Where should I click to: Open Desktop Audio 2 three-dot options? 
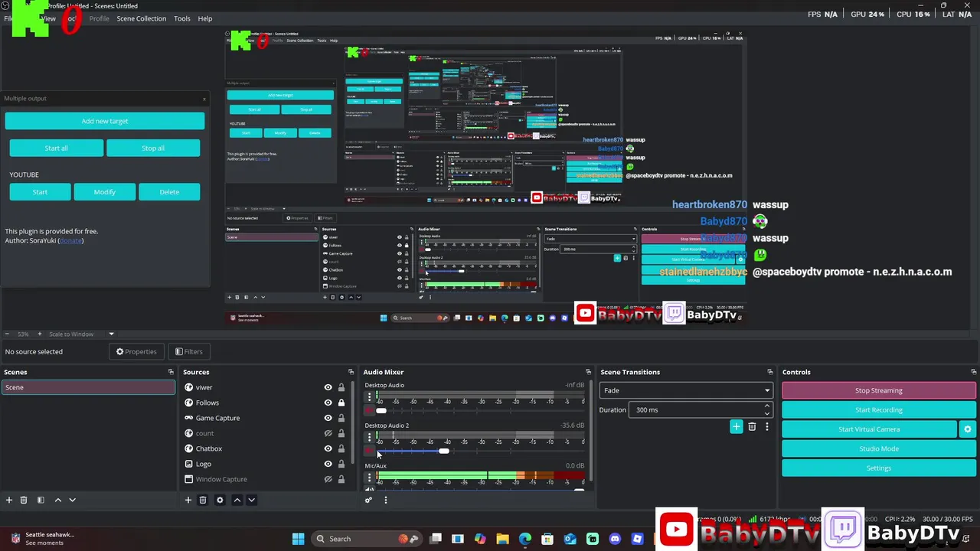point(369,438)
